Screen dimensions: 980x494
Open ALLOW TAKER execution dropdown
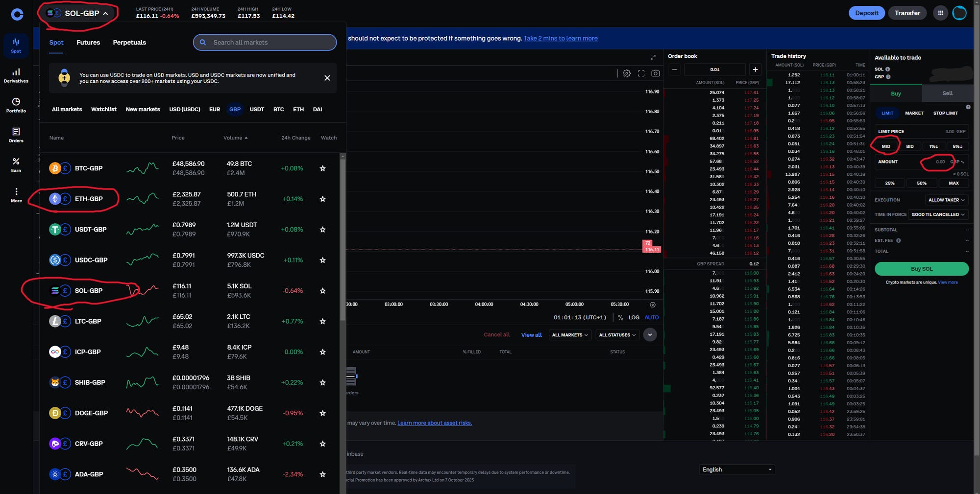pyautogui.click(x=946, y=200)
